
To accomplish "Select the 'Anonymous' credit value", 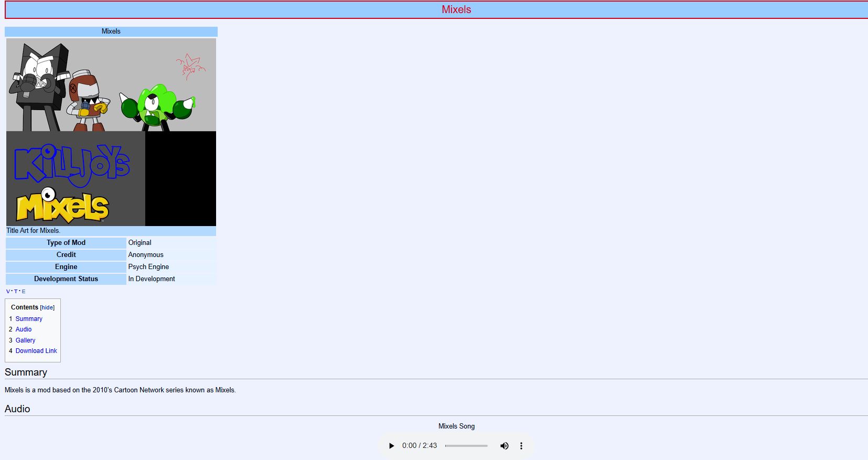I will point(146,255).
